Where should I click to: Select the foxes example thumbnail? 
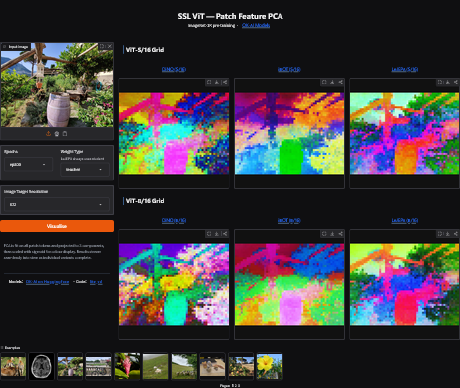13,366
